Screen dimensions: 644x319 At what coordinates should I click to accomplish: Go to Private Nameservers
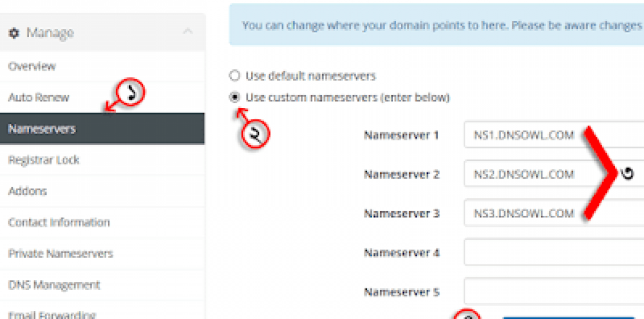pos(60,253)
